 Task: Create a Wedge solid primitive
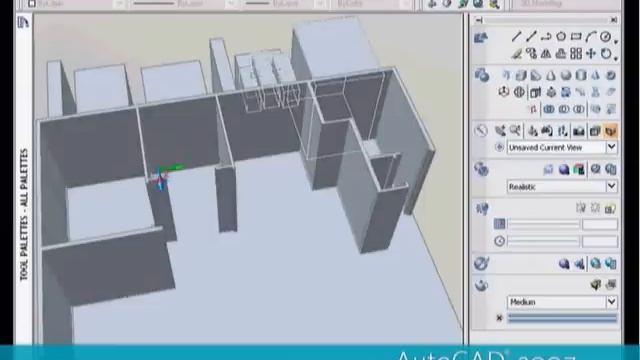click(x=536, y=76)
